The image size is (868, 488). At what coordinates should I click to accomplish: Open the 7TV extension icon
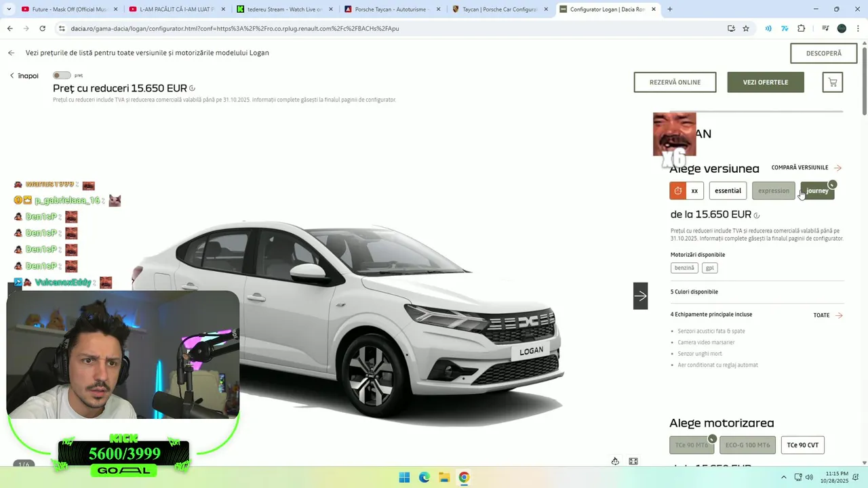coord(785,28)
